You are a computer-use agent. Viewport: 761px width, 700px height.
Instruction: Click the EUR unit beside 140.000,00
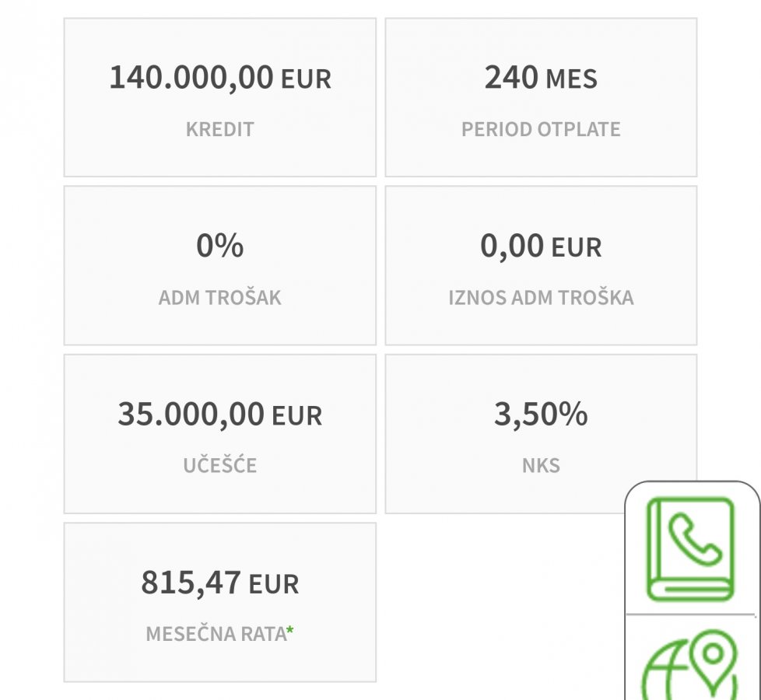click(x=306, y=79)
